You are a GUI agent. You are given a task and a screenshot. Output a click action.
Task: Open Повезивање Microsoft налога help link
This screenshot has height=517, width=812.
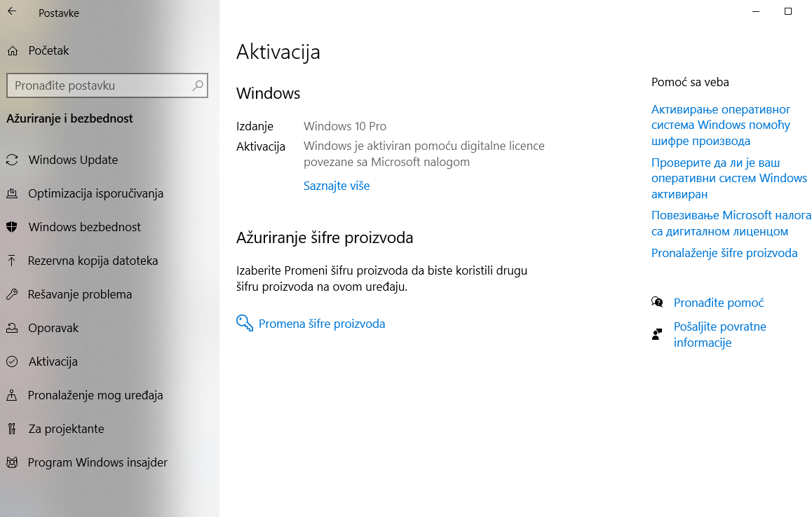coord(731,223)
